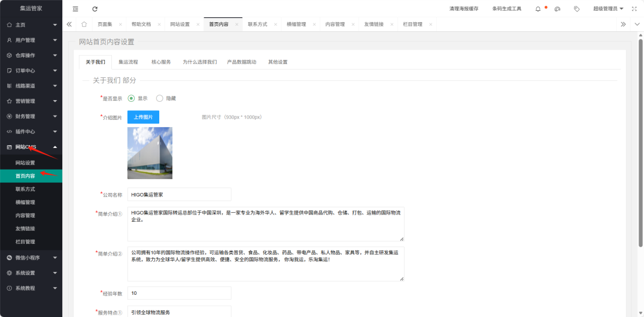Click the 订单中心 icon
This screenshot has width=644, height=317.
[x=10, y=71]
